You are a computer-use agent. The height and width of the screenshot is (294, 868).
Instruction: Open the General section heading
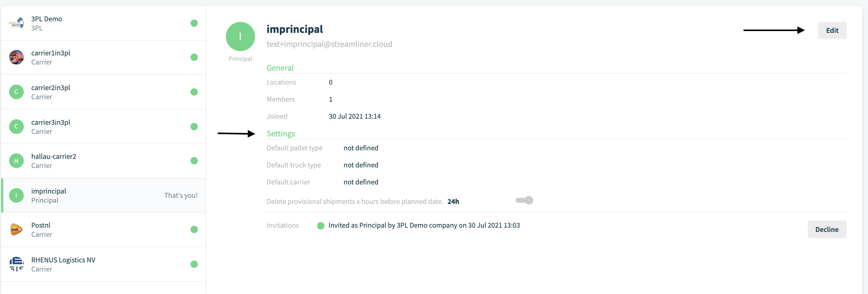coord(280,68)
